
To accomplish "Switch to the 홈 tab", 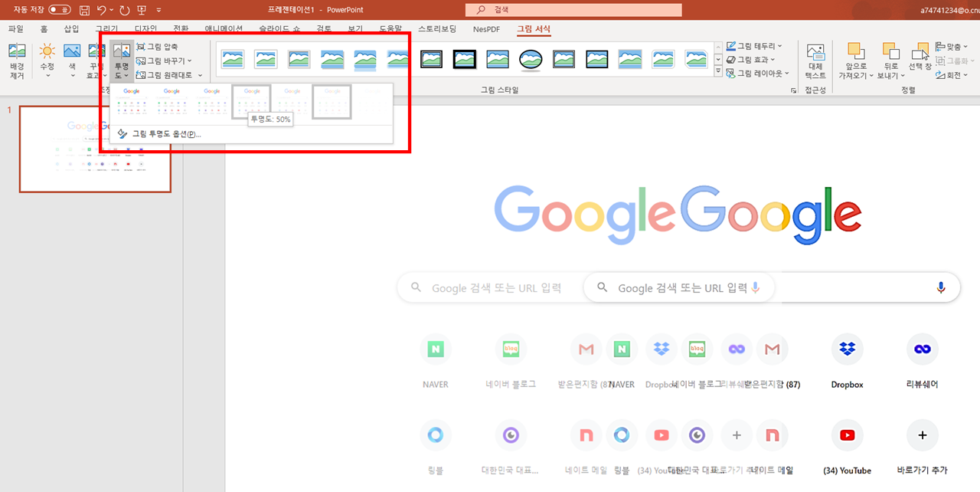I will (44, 29).
